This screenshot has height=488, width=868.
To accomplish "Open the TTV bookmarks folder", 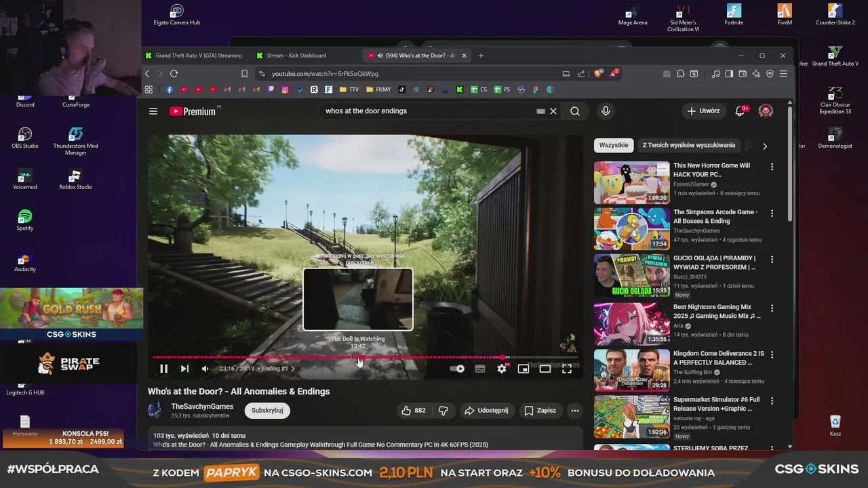I will [349, 89].
